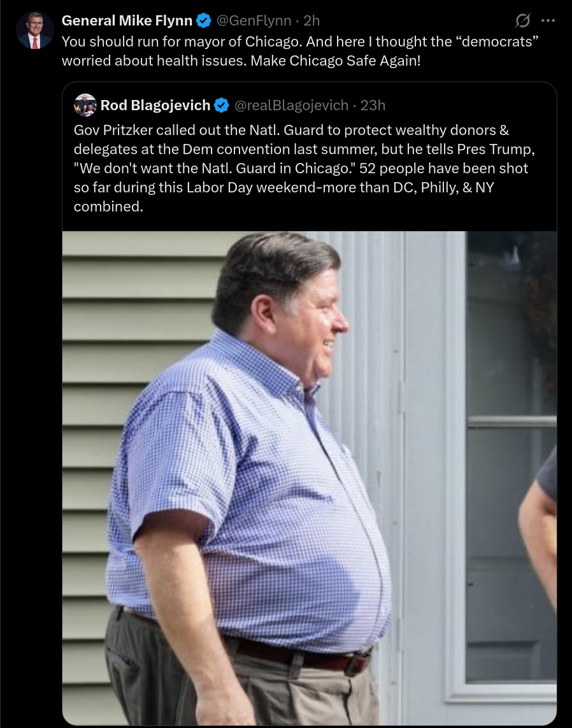
Task: Click the word "combined." ending the quoted post
Action: 109,206
